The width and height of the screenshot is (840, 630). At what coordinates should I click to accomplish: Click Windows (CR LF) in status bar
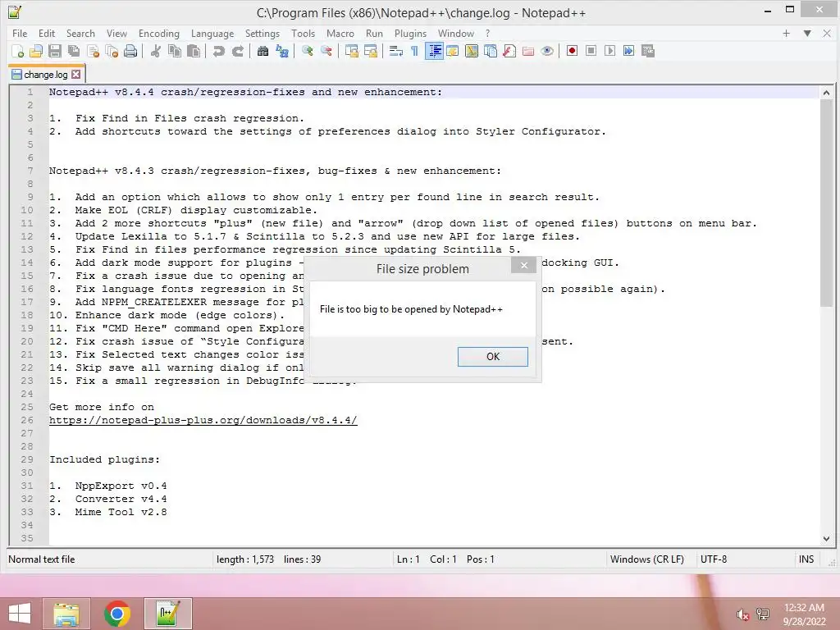647,559
